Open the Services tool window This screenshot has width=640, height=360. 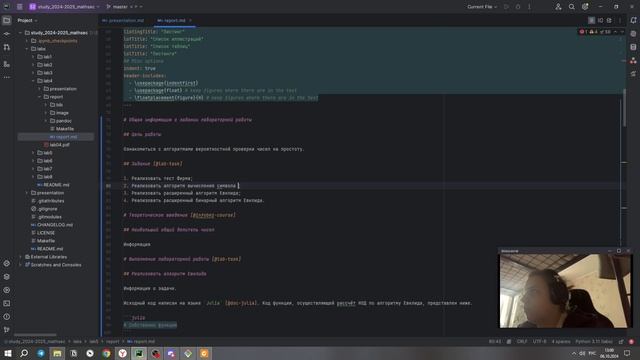tap(7, 290)
